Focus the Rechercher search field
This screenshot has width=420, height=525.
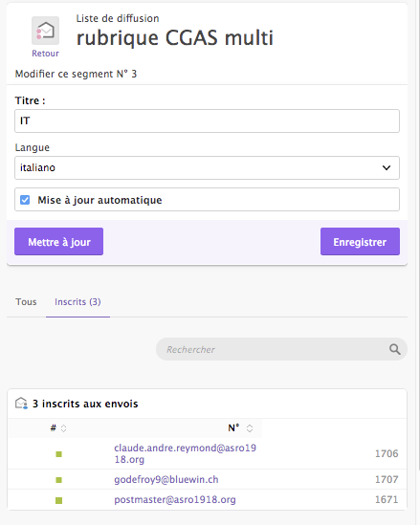[281, 349]
